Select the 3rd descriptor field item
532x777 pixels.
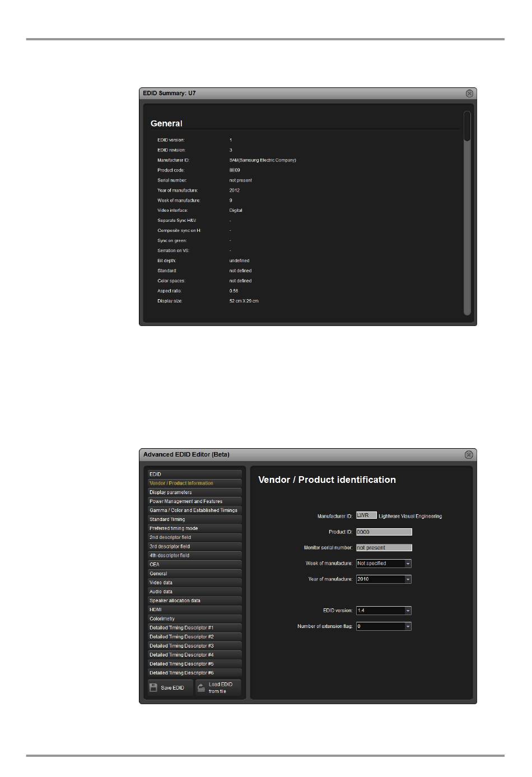(x=195, y=546)
